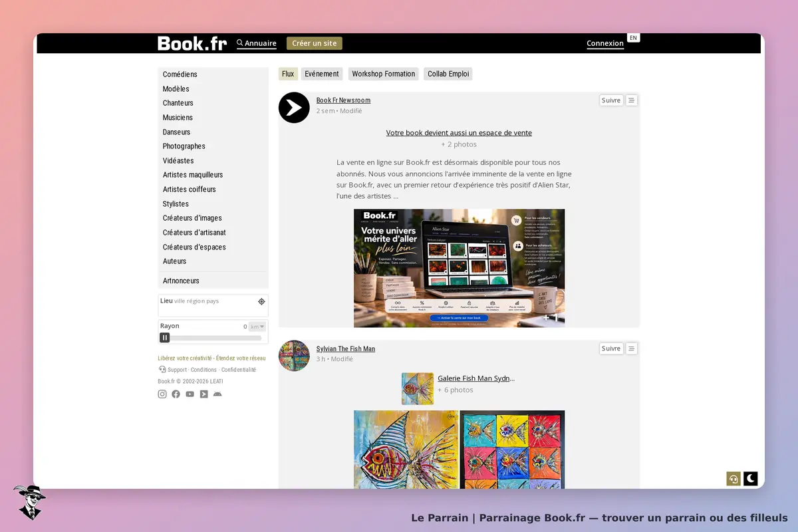798x532 pixels.
Task: Click the Rayon slider handle
Action: (165, 338)
